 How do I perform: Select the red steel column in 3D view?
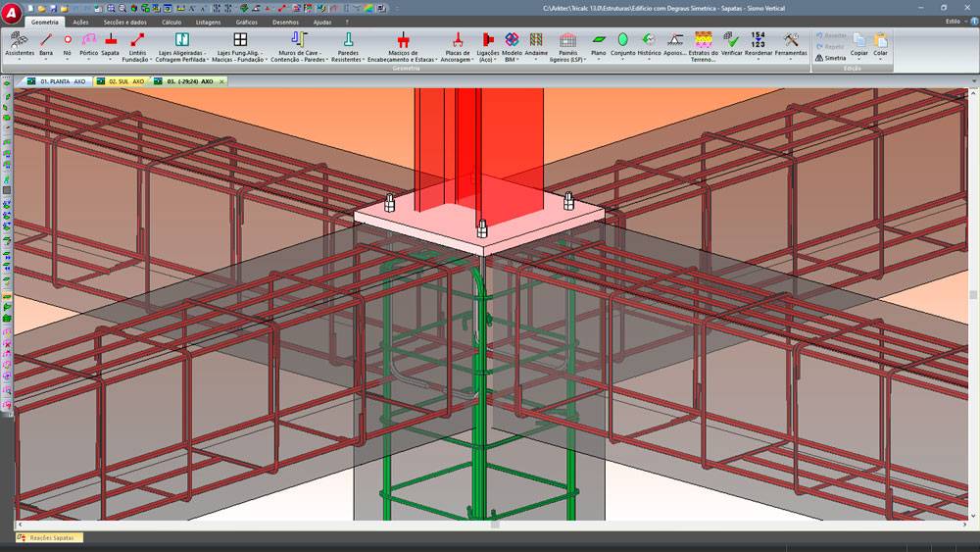click(x=479, y=150)
